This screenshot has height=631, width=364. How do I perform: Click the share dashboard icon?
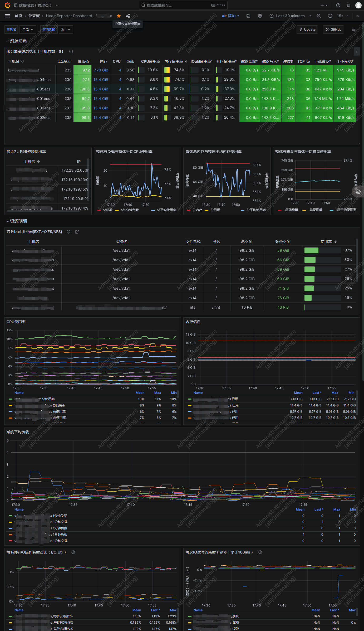128,16
